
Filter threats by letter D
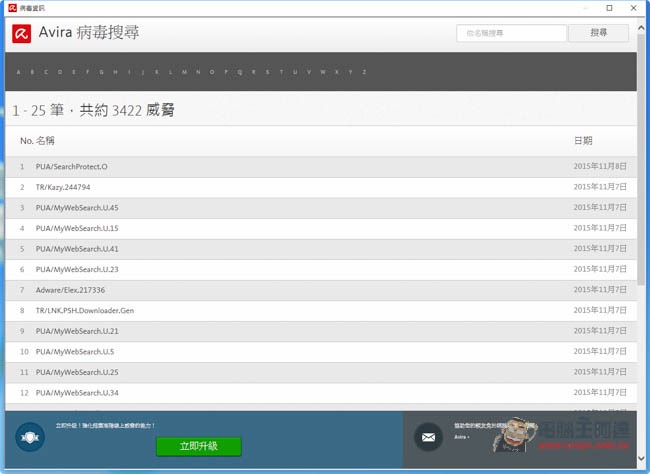click(x=60, y=72)
